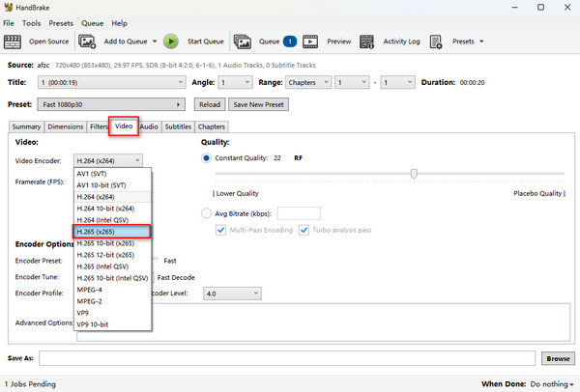Choose H.264 (x264) in the list
The image size is (580, 392).
point(112,197)
